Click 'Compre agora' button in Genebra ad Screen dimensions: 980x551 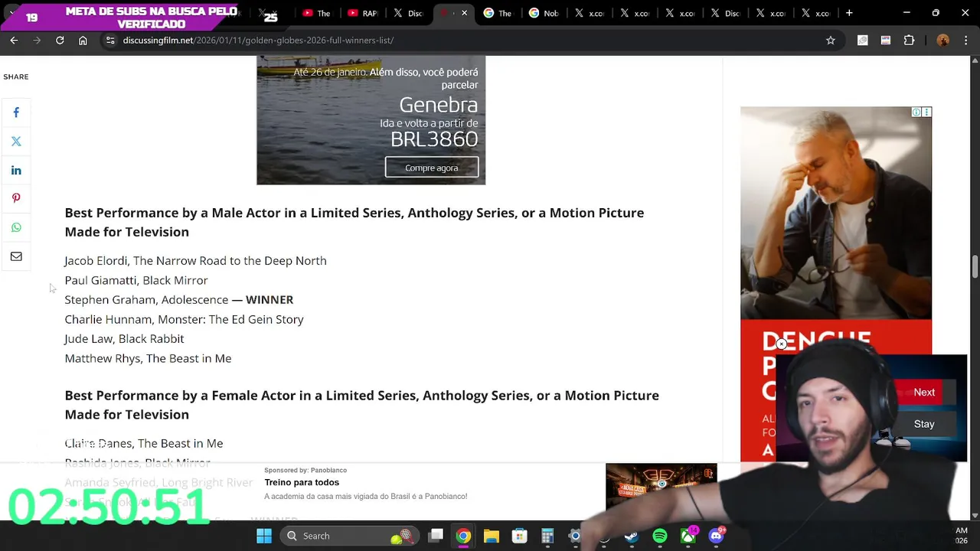pos(432,168)
